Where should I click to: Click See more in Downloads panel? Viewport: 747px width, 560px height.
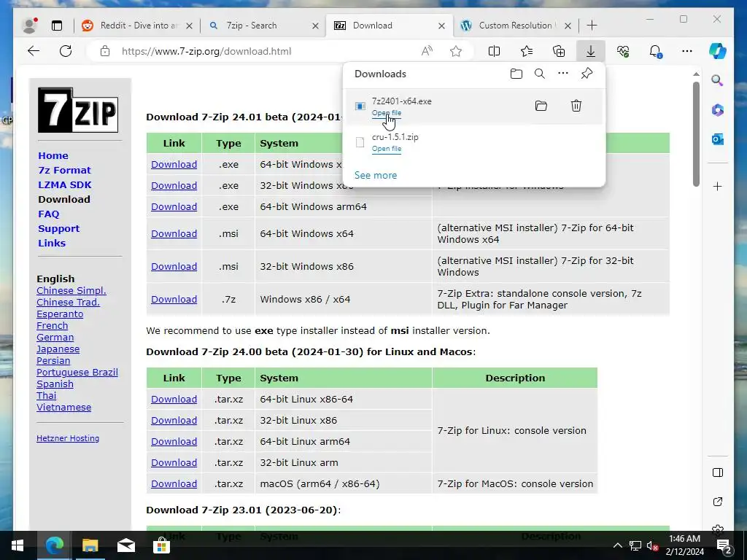pos(376,175)
